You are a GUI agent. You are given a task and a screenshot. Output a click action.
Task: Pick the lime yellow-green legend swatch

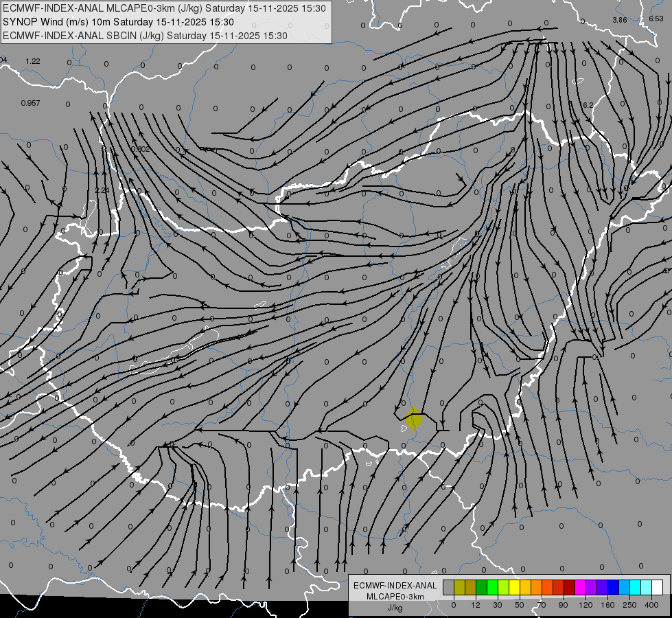pyautogui.click(x=504, y=587)
